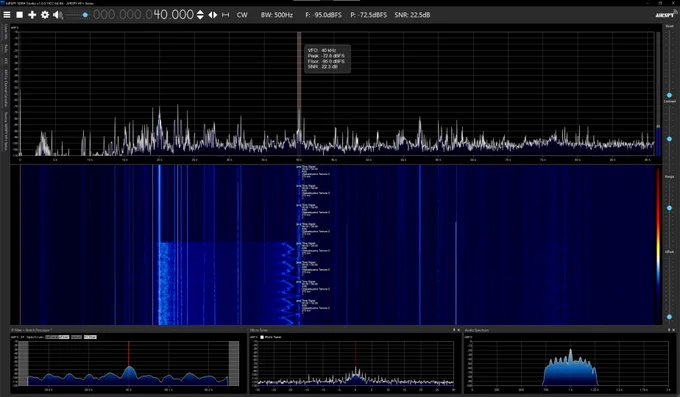Click the Micro Tuner panel title
This screenshot has height=397, width=680.
(x=259, y=330)
